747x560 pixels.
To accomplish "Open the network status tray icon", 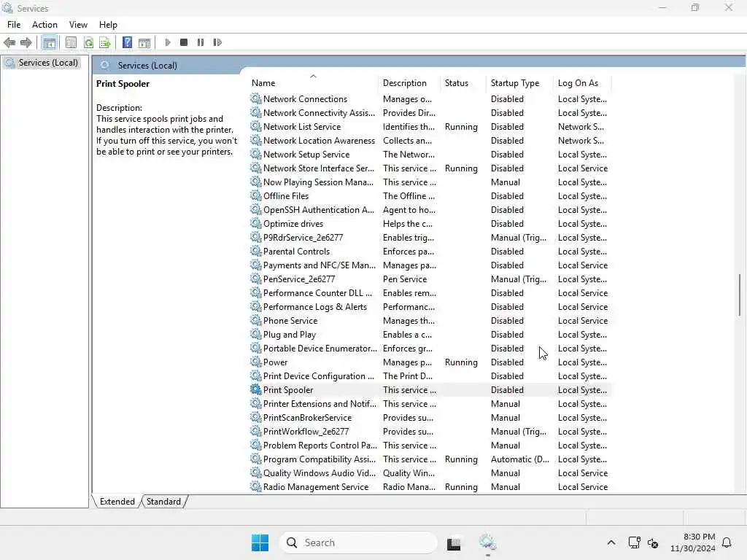I will tap(634, 542).
